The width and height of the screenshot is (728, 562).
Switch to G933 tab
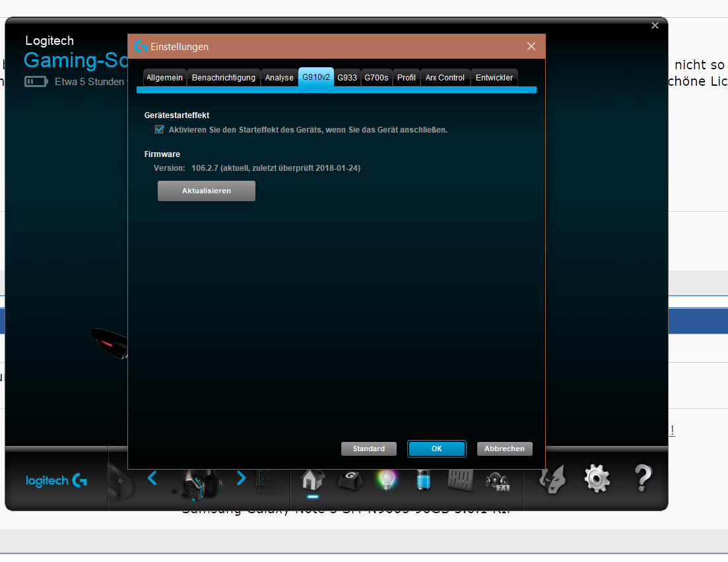(347, 77)
